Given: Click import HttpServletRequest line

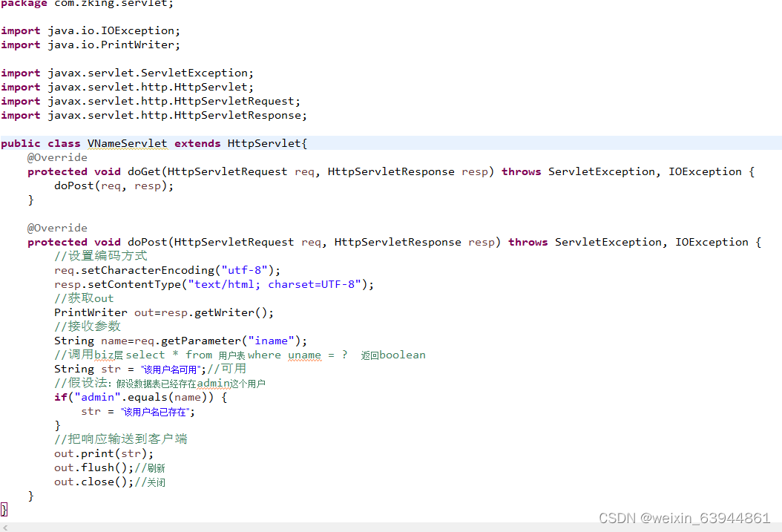Looking at the screenshot, I should [151, 101].
